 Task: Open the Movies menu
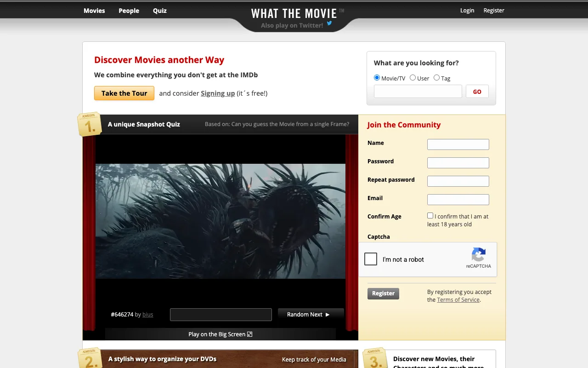point(94,10)
